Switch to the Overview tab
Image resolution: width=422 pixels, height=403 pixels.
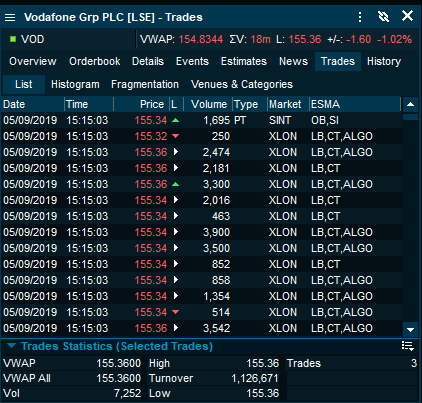tap(33, 61)
